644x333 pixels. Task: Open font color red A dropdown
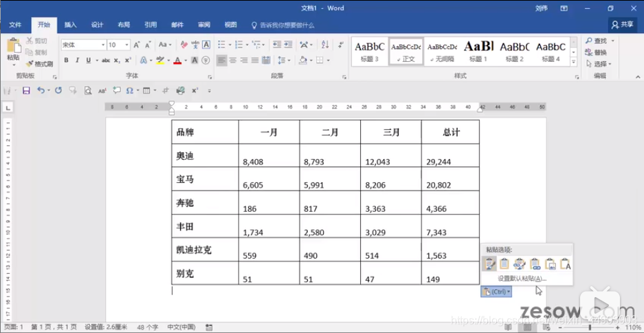coord(186,60)
